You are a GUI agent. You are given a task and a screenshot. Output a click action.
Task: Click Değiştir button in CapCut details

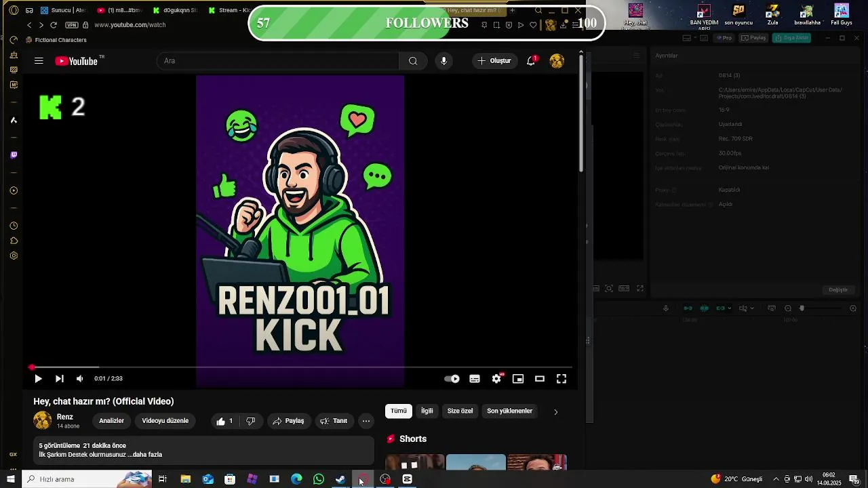(838, 290)
